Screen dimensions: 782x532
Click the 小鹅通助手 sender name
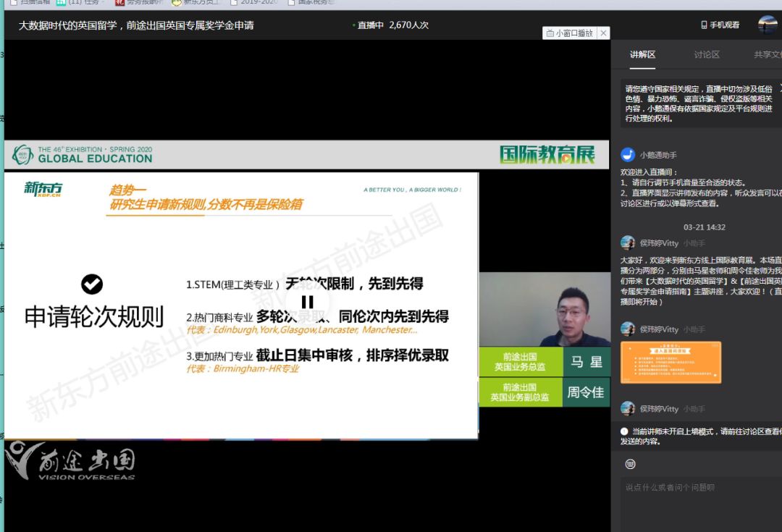point(658,155)
